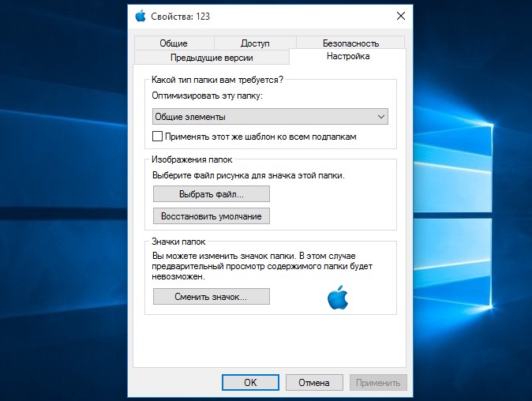Open the Сменить значок... dialog

212,297
